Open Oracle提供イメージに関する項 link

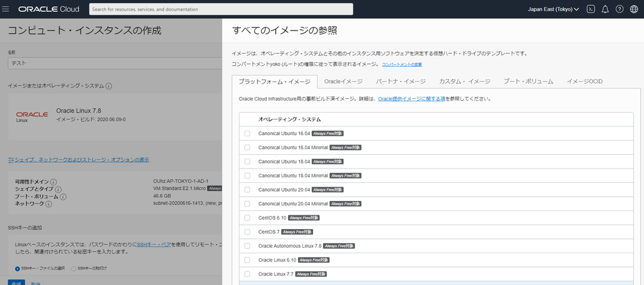(411, 99)
